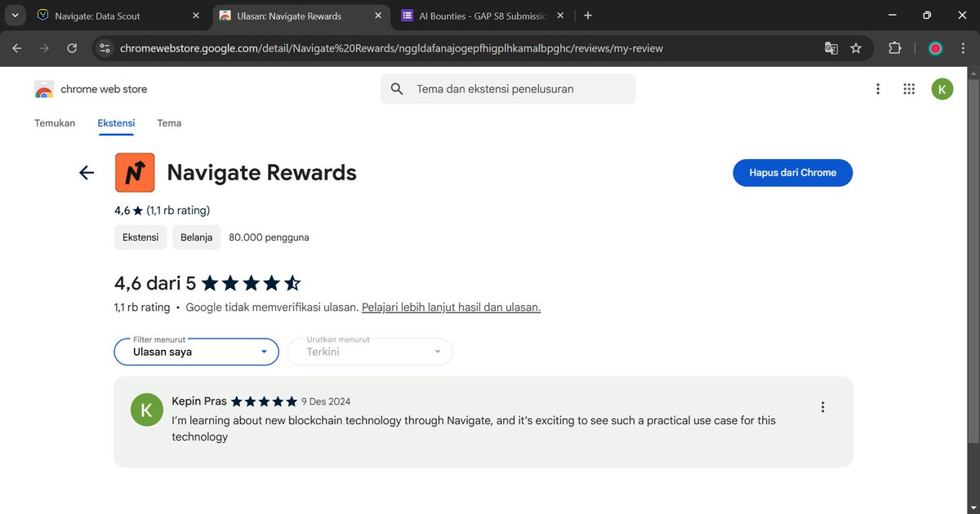View site information icon in address bar
The height and width of the screenshot is (514, 980).
105,48
